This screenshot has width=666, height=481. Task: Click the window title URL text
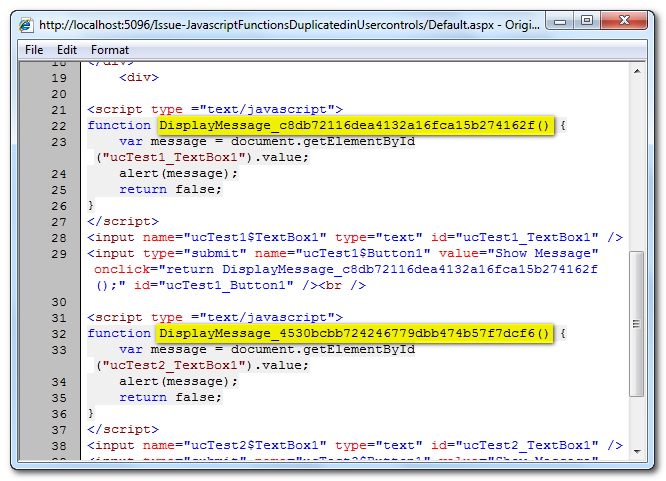tap(280, 22)
